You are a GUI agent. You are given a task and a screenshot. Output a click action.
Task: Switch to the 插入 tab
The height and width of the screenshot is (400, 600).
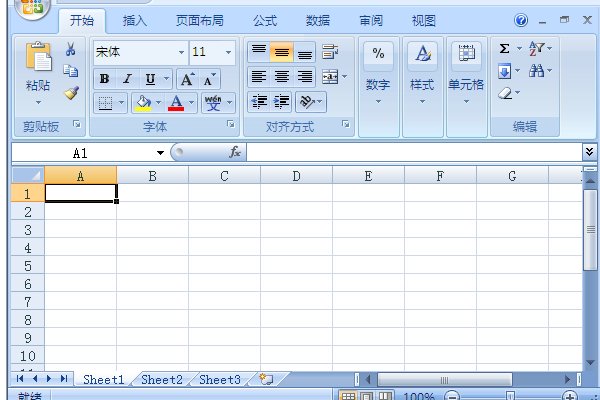coord(135,21)
